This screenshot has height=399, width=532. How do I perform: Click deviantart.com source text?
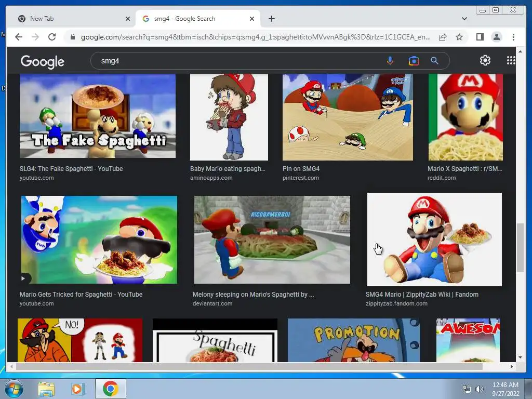pyautogui.click(x=212, y=303)
